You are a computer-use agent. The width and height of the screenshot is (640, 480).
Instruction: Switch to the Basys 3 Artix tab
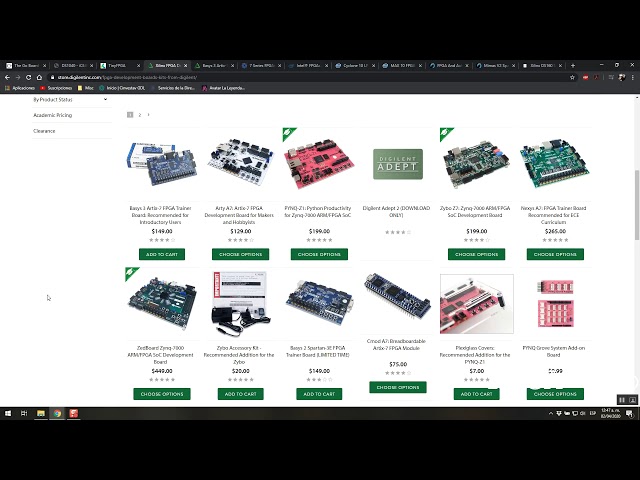pyautogui.click(x=213, y=65)
